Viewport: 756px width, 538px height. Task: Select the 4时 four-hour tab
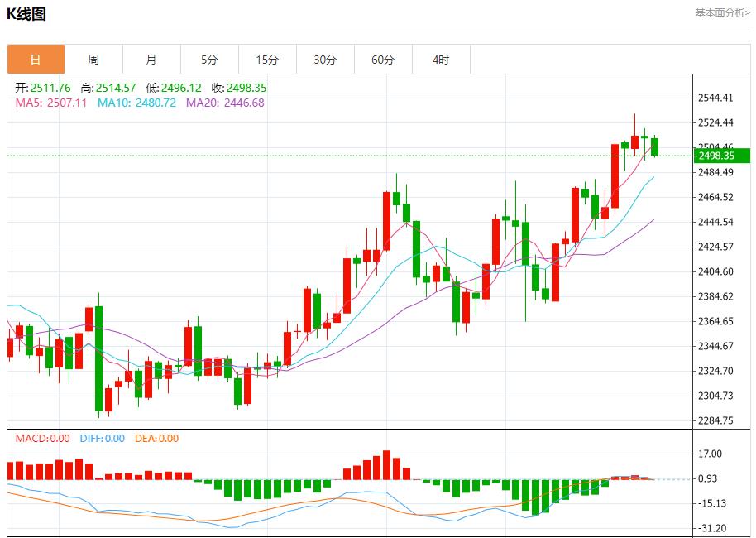(441, 60)
